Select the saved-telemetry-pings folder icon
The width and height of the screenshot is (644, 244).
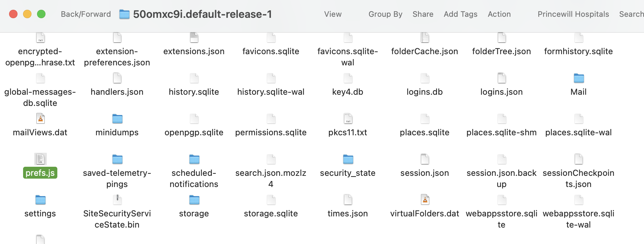tap(117, 159)
